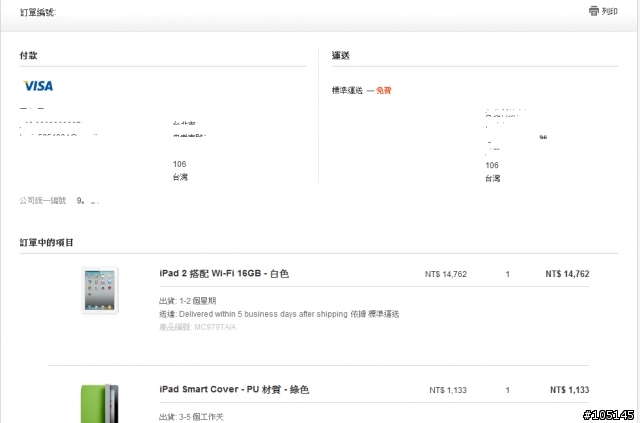Click the 運送 shipping heading
This screenshot has height=423, width=640.
point(340,55)
